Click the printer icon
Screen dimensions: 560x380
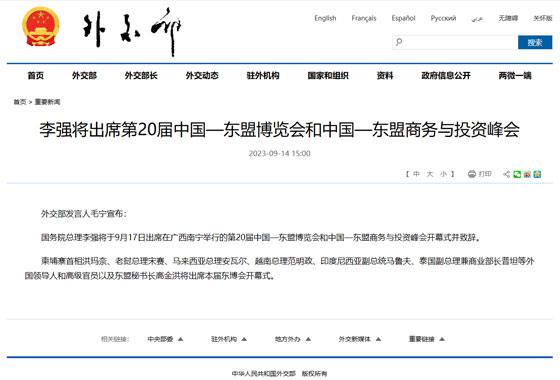click(472, 174)
